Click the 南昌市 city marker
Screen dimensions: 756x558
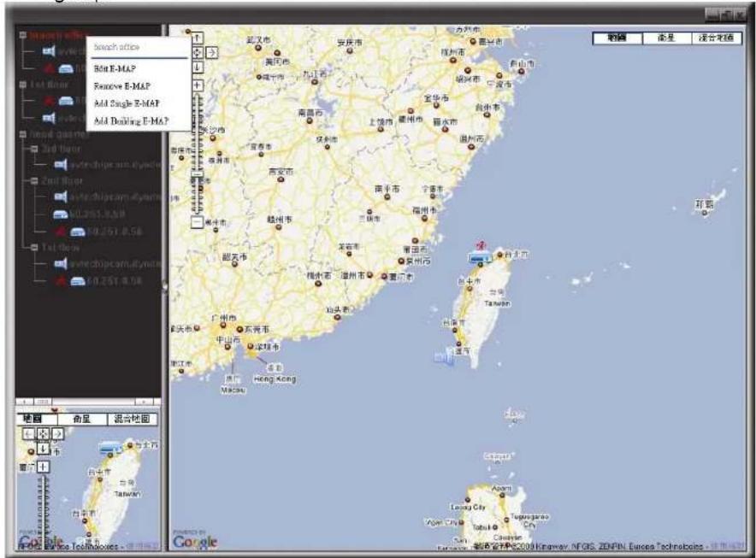coord(310,120)
